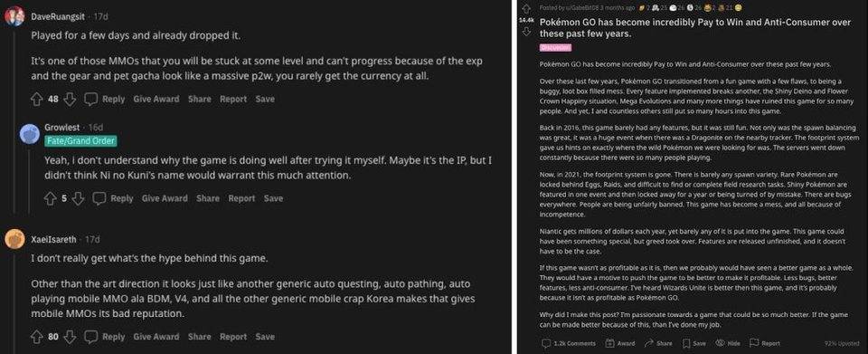The image size is (868, 354).
Task: Open DaveRuangsit's user profile link
Action: pyautogui.click(x=58, y=16)
